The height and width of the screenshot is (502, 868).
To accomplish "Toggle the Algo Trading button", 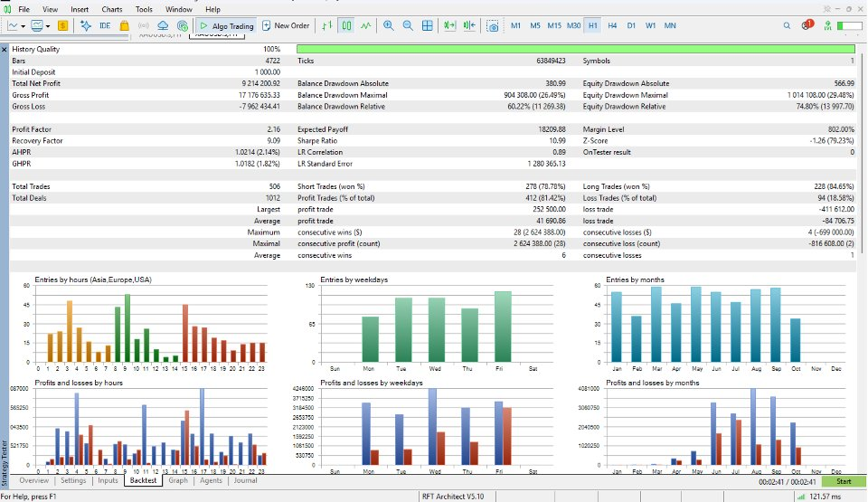I will coord(226,25).
